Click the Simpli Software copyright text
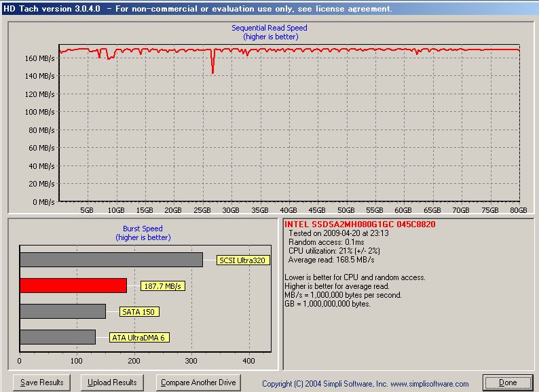Viewport: 539px width, 392px height. pos(365,384)
